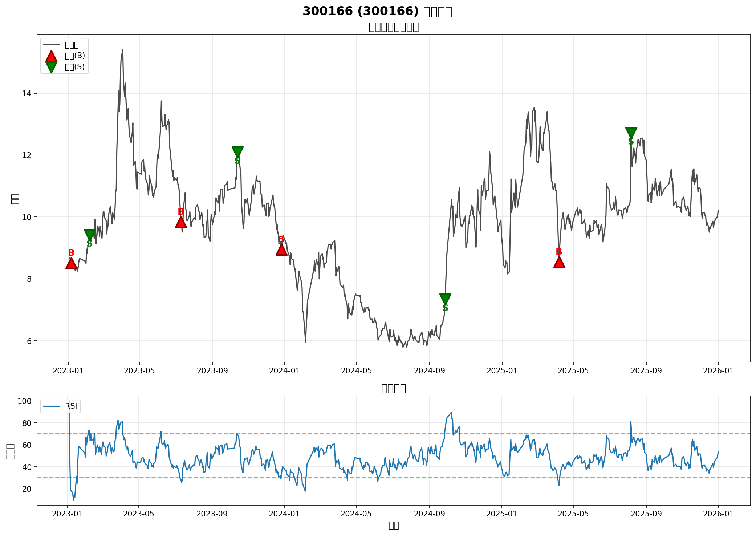Screen dimensions: 756x535
Task: Click the 14 tick on the price axis
Action: [27, 94]
